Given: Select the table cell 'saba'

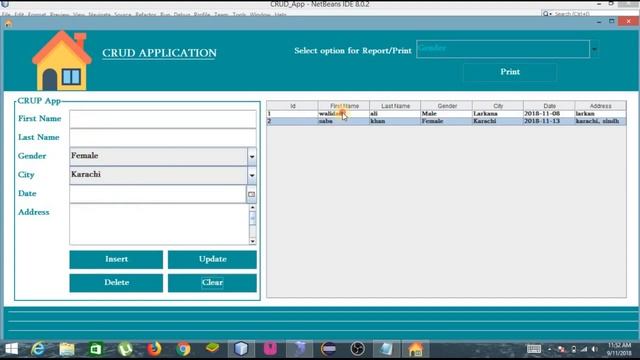Looking at the screenshot, I should tap(344, 121).
